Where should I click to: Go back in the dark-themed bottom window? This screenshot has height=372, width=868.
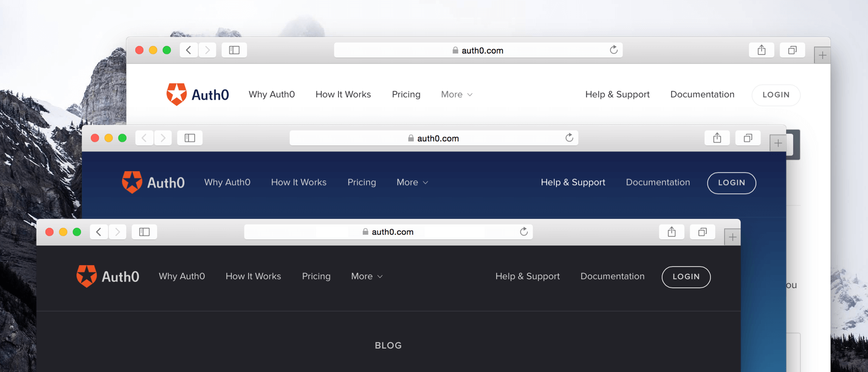[99, 232]
